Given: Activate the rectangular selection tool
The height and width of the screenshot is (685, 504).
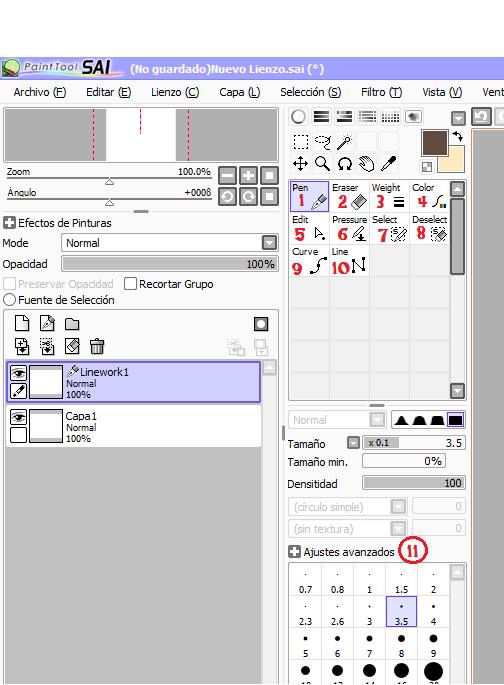Looking at the screenshot, I should (x=300, y=142).
